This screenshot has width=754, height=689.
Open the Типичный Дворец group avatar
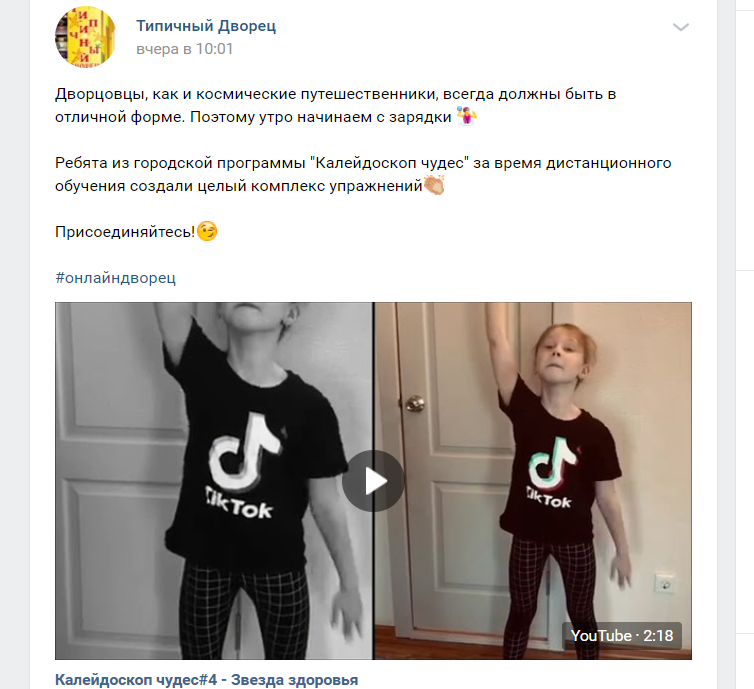coord(86,37)
